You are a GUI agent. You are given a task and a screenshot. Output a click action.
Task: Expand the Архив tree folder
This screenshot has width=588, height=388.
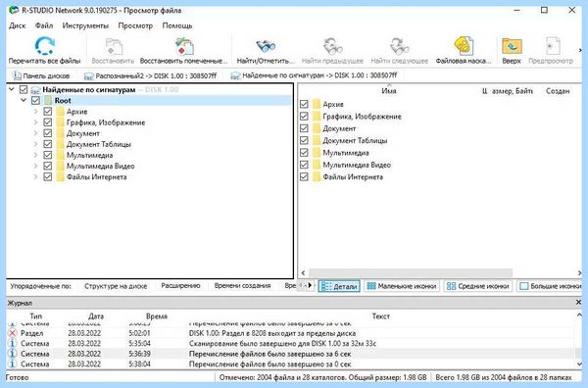(35, 112)
